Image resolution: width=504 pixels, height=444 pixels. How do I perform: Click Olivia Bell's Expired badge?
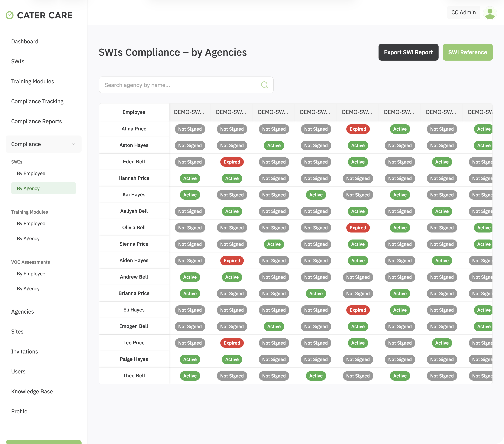tap(358, 228)
